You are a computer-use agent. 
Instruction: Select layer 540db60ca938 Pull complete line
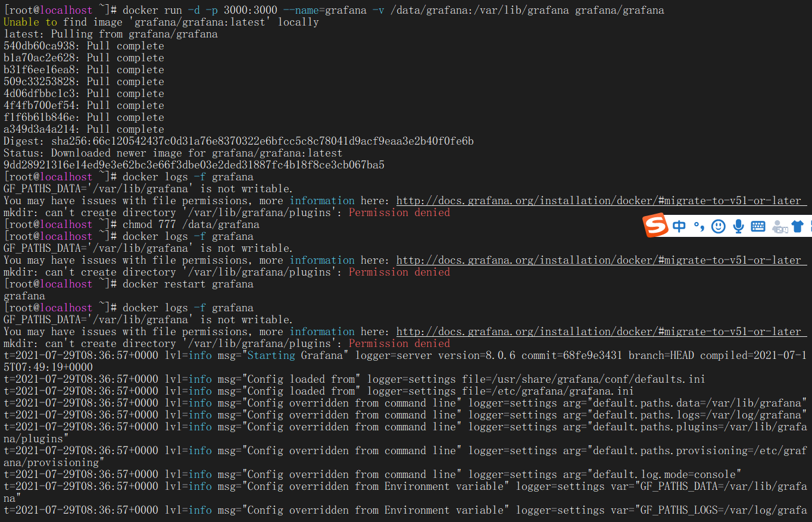click(x=84, y=46)
